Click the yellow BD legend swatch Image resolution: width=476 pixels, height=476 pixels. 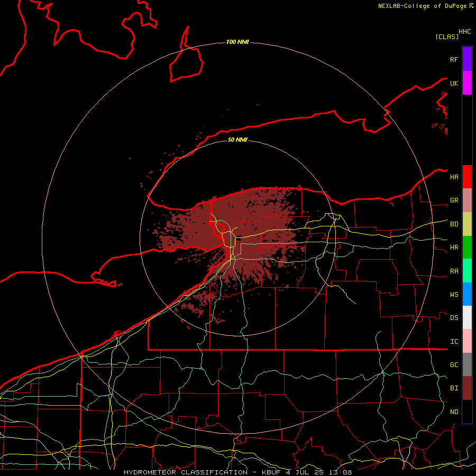pos(467,224)
